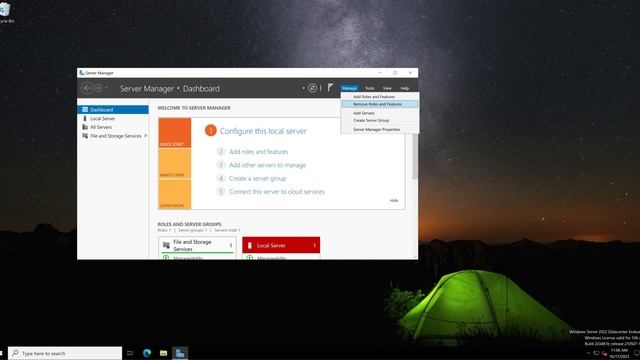Click Connect this server to cloud services link

pos(277,191)
